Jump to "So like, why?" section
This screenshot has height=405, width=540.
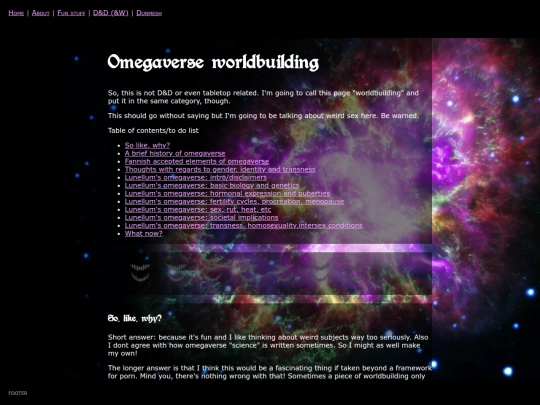pyautogui.click(x=147, y=145)
